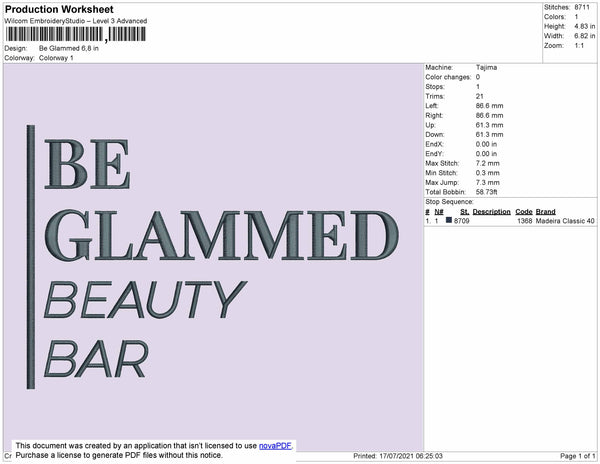The width and height of the screenshot is (600, 464).
Task: Select the Down value 61.3 mm
Action: [489, 135]
